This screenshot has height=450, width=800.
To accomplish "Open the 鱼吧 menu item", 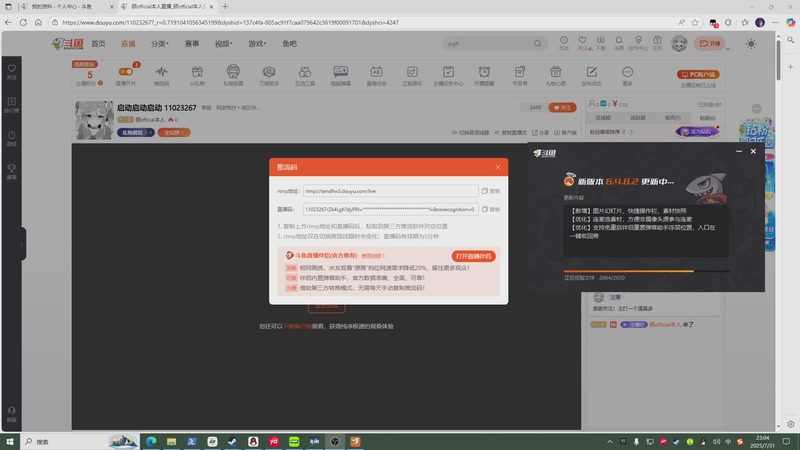I will pos(289,44).
